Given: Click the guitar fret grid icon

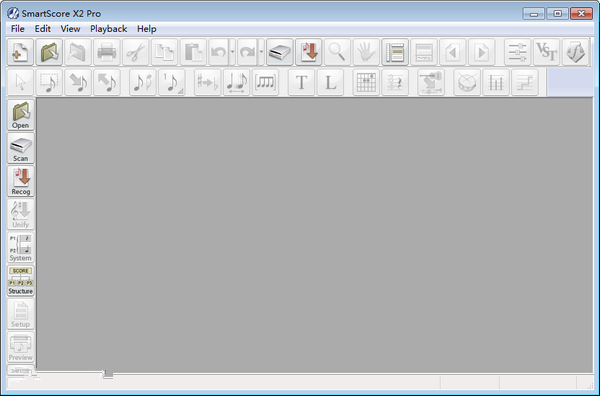Looking at the screenshot, I should tap(366, 82).
